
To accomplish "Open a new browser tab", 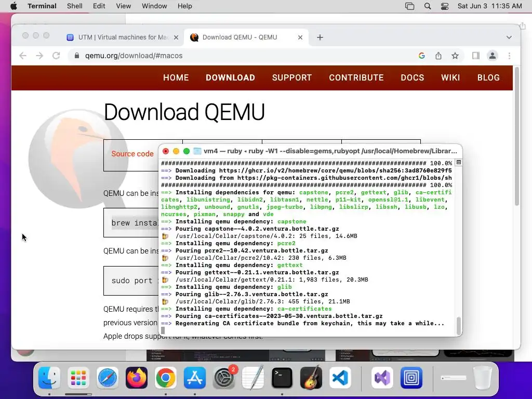I will (320, 37).
